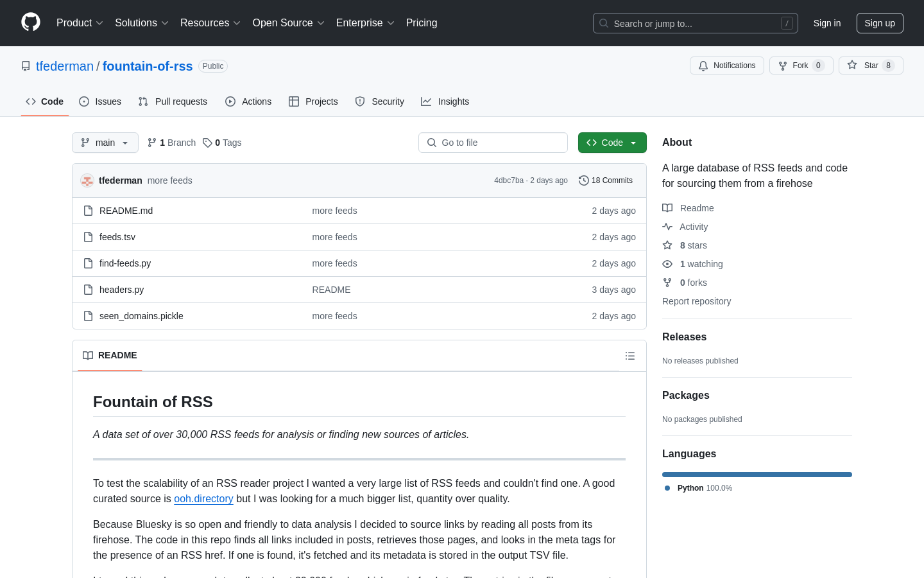Image resolution: width=924 pixels, height=578 pixels.
Task: Open the green Code dropdown
Action: pyautogui.click(x=612, y=143)
